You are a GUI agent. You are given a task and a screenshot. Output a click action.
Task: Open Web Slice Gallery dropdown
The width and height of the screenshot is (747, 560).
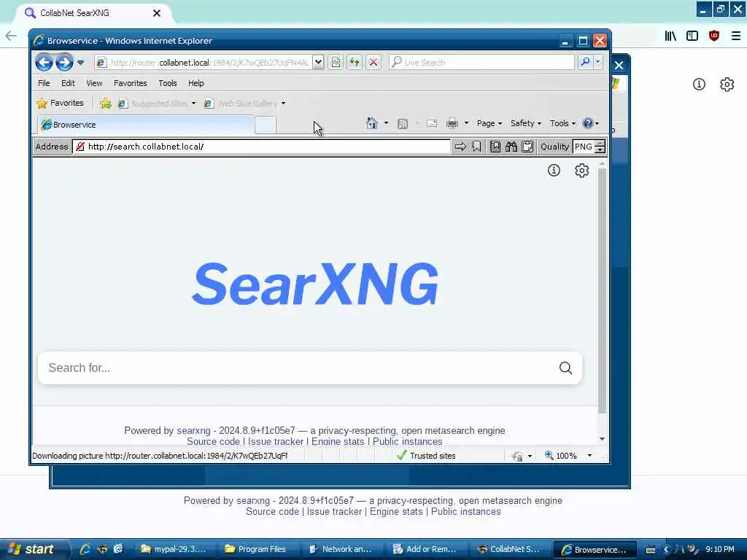[245, 103]
